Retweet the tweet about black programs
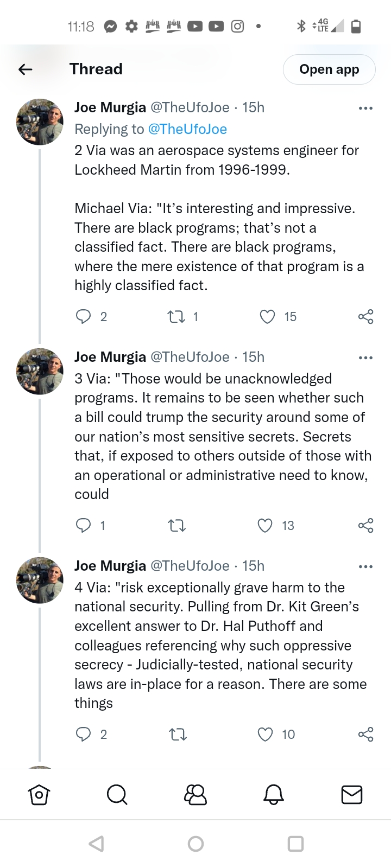 pyautogui.click(x=176, y=316)
